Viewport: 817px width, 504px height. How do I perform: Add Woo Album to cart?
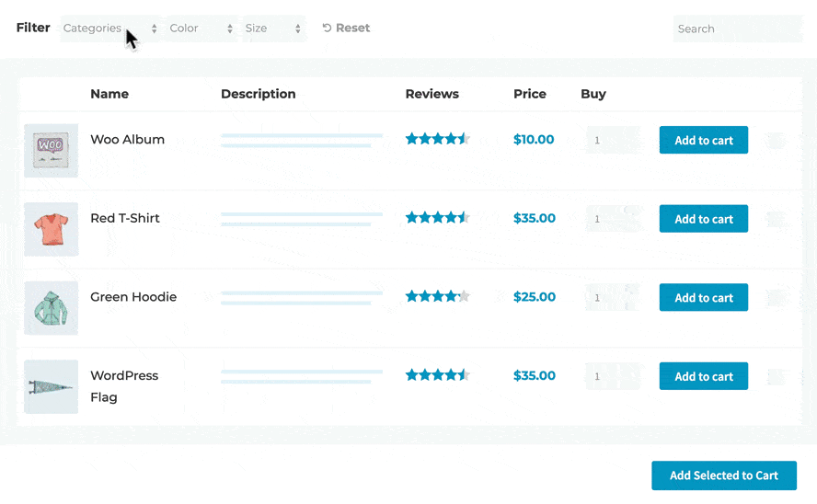click(704, 140)
